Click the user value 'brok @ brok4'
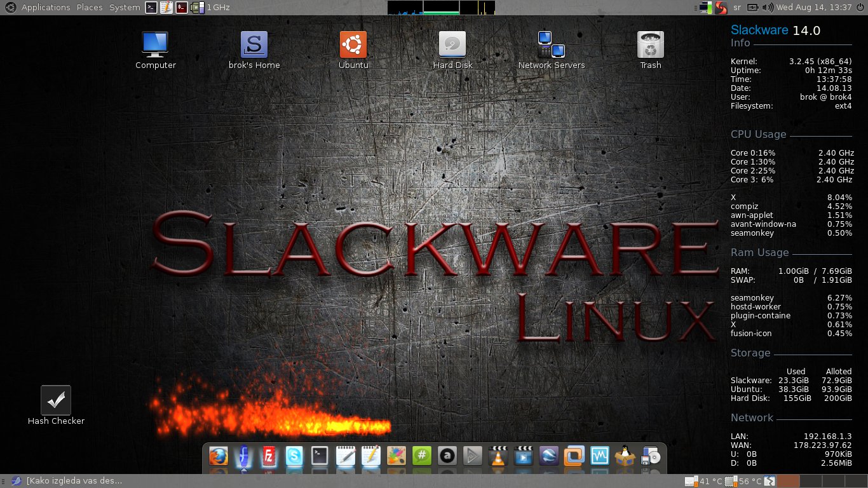Image resolution: width=868 pixels, height=488 pixels. (x=826, y=97)
